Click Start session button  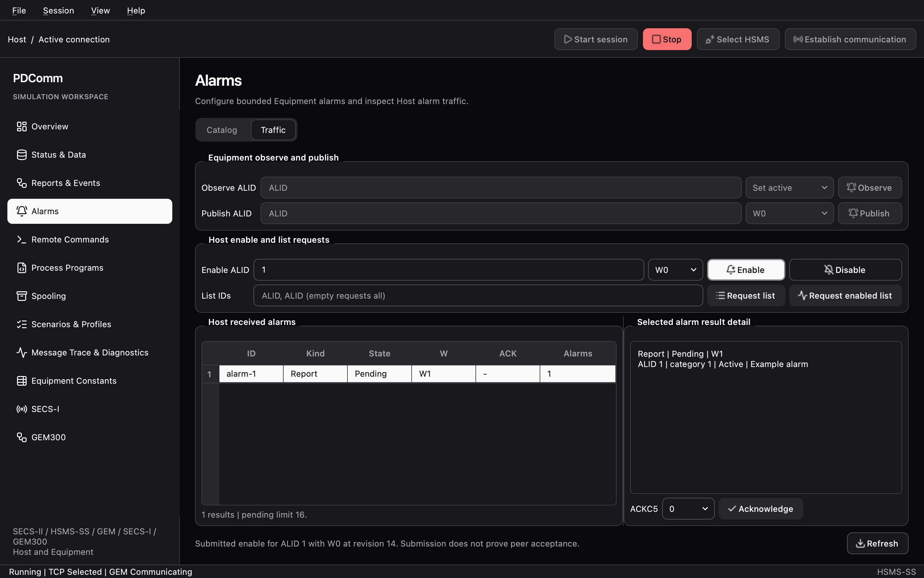[x=596, y=39]
